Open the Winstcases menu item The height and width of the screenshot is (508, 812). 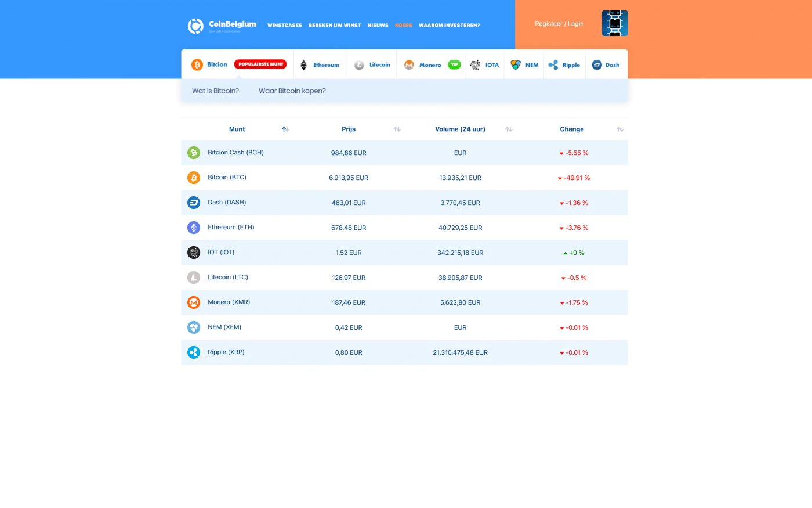[284, 26]
